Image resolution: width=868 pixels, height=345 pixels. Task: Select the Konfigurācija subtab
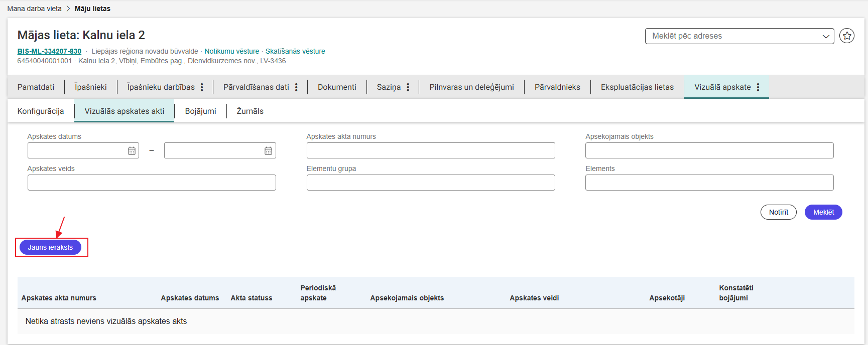[x=41, y=111]
